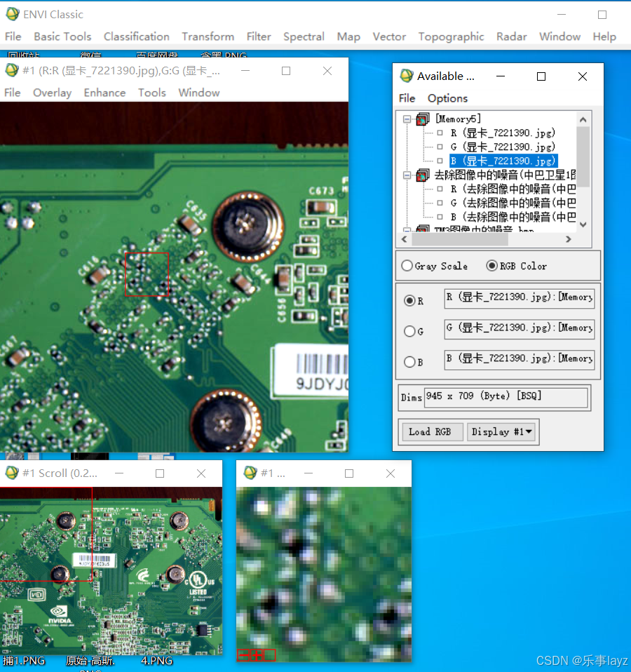The image size is (631, 672).
Task: Click zoom-in plus box in Zoom window
Action: pyautogui.click(x=256, y=655)
